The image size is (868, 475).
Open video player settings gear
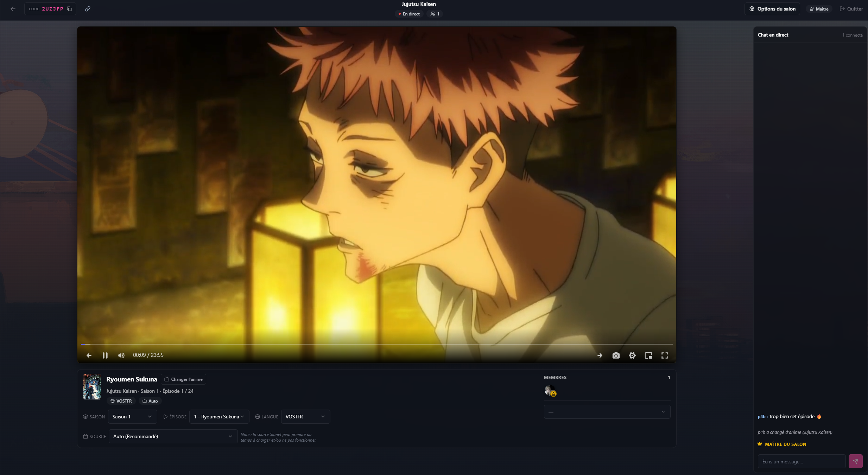(x=632, y=355)
